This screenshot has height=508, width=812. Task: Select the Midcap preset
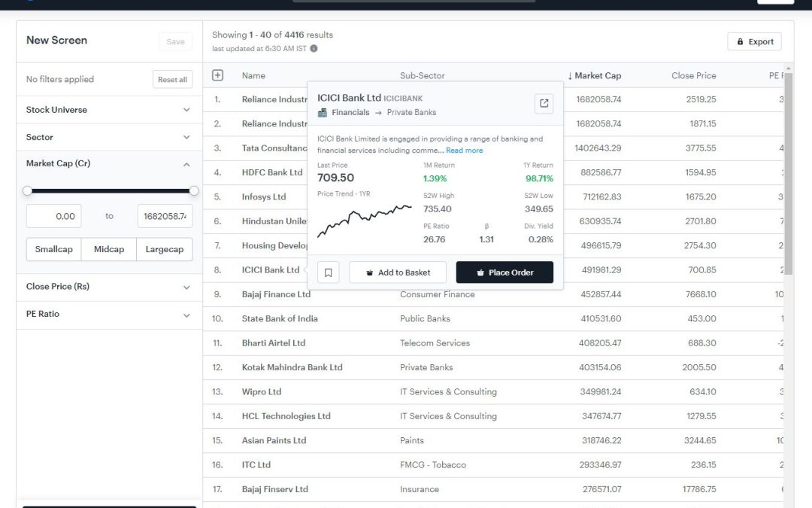click(109, 249)
